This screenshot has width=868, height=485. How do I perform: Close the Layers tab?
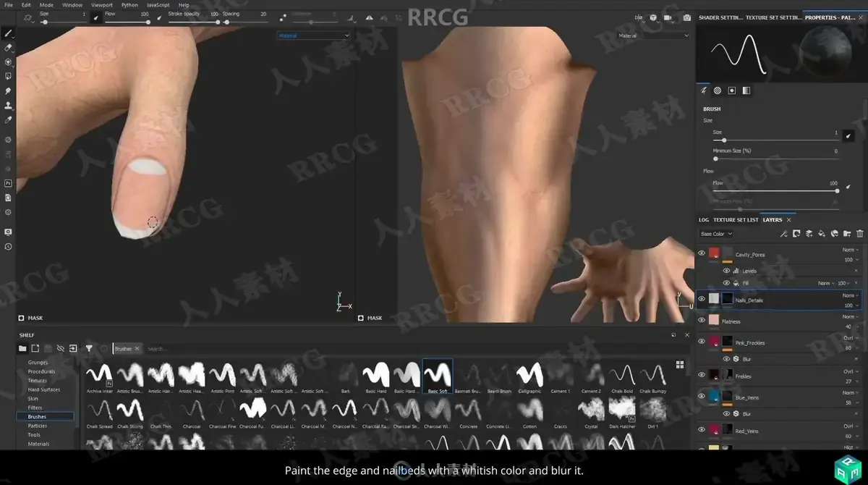(788, 219)
